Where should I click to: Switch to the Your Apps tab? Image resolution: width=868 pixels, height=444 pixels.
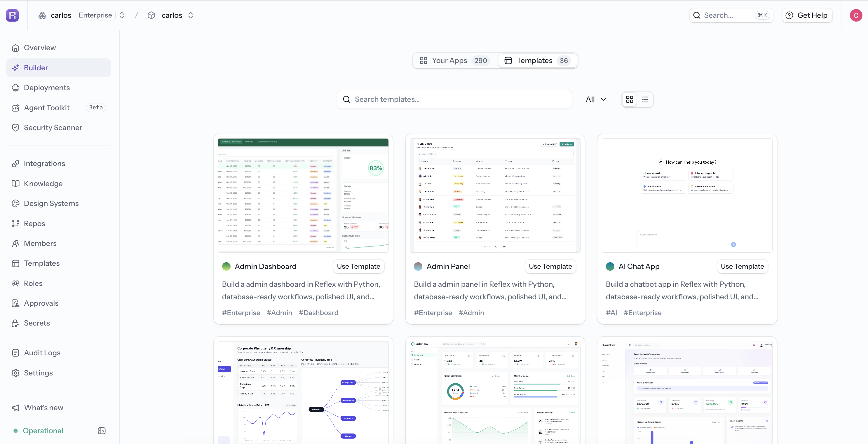pyautogui.click(x=455, y=61)
